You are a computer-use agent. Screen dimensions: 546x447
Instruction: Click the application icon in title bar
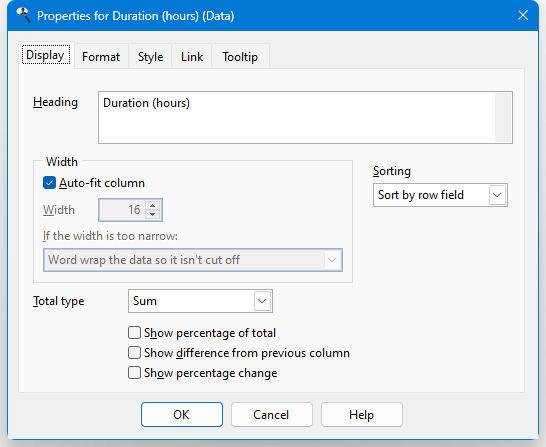23,15
